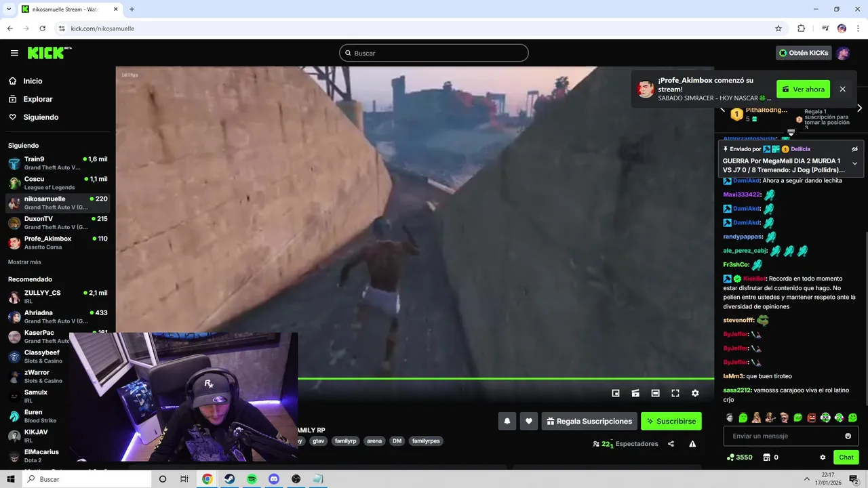Reload the page in Chrome
This screenshot has height=488, width=868.
pos(42,28)
